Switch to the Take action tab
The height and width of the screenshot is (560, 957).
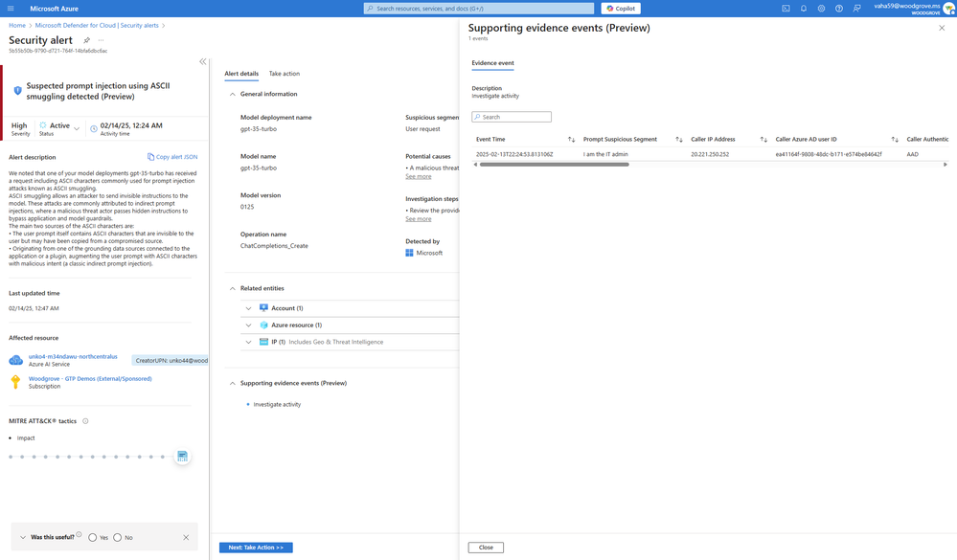(285, 73)
